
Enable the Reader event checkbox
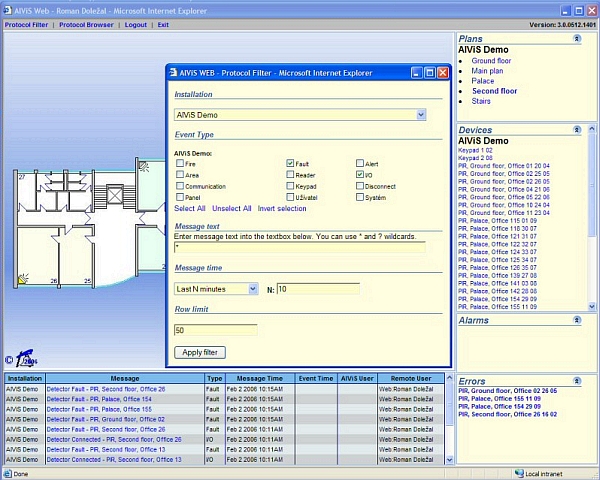click(x=290, y=175)
